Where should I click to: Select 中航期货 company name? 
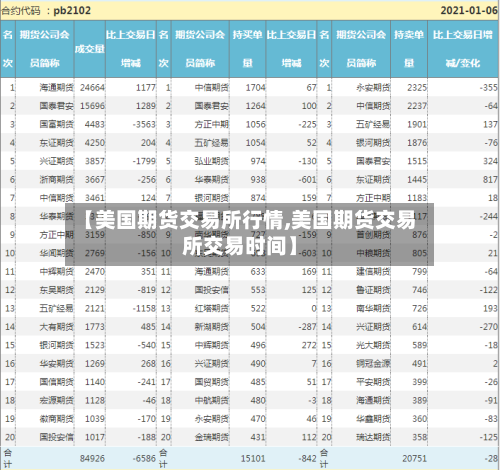pyautogui.click(x=212, y=400)
